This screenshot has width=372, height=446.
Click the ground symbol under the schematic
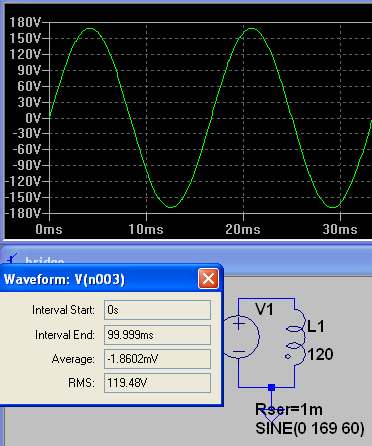(271, 416)
